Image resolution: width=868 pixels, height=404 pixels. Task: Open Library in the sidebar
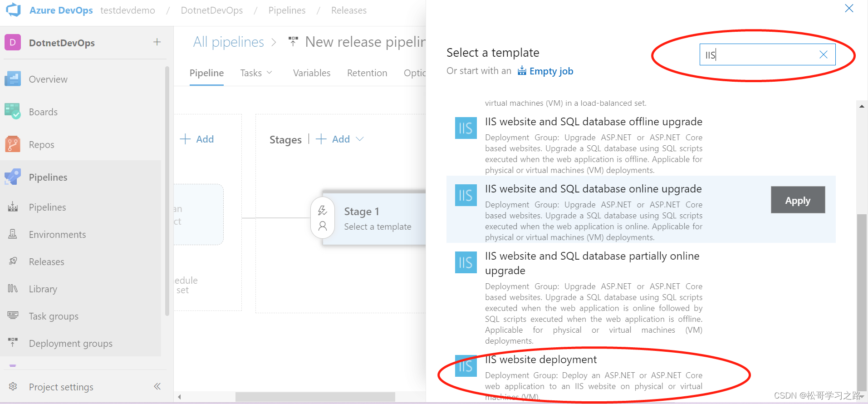[x=43, y=289]
